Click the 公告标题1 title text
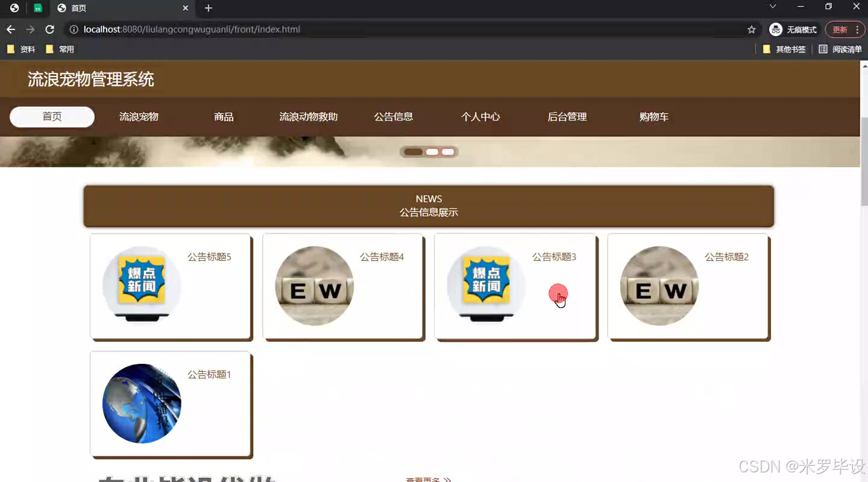Screen dimensions: 868x482 point(209,375)
